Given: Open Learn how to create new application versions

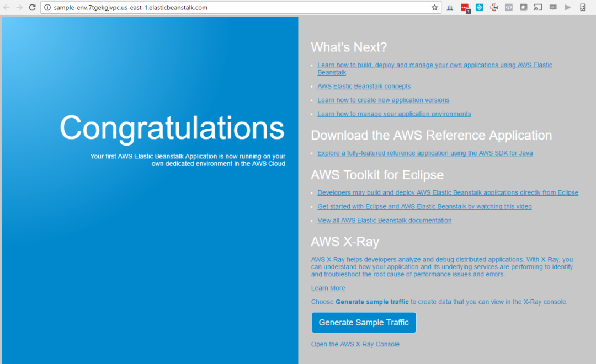Looking at the screenshot, I should [383, 100].
